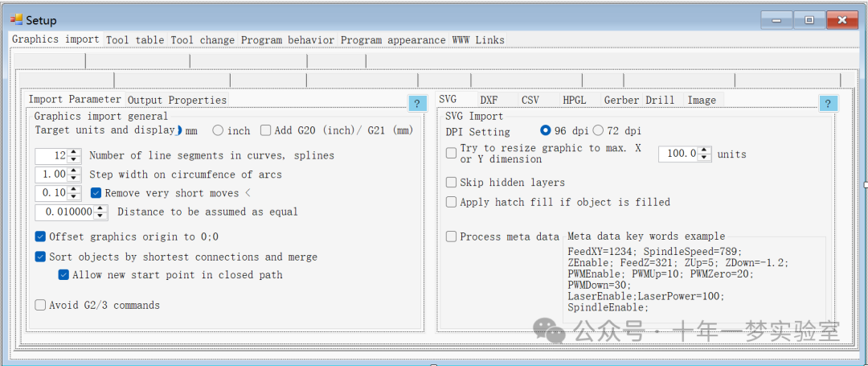
Task: Increase max dimension 100.0 units value
Action: pyautogui.click(x=703, y=150)
